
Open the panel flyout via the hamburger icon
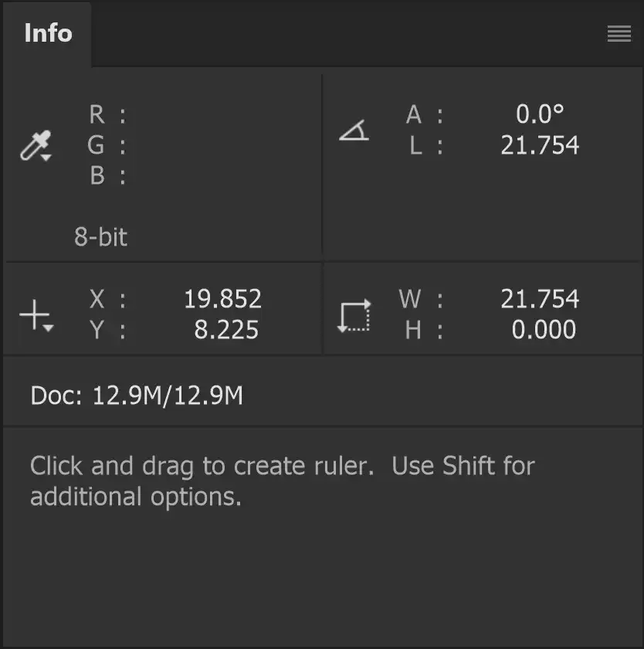point(618,33)
